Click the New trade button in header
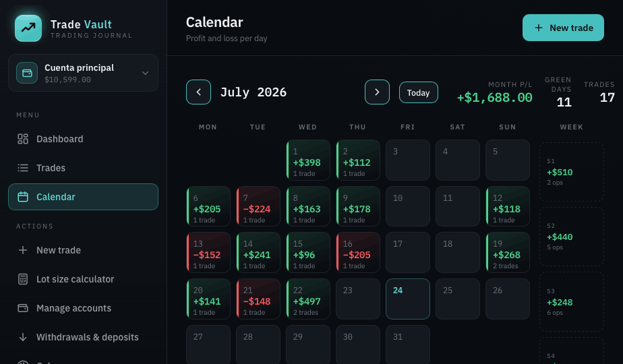Screen dimensions: 623x364 pos(563,28)
